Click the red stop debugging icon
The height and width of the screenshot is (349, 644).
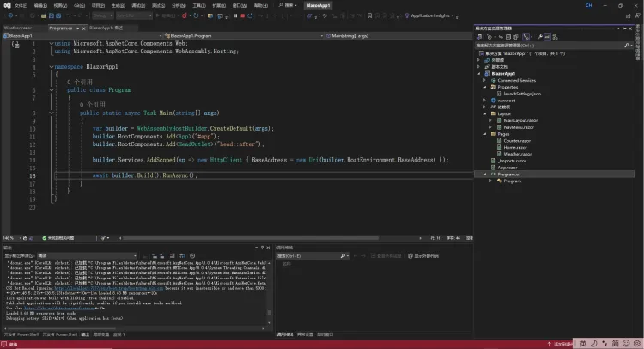click(x=243, y=15)
